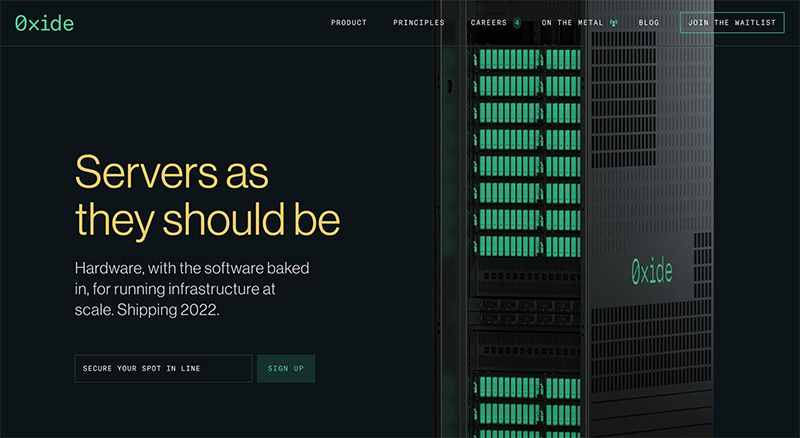The height and width of the screenshot is (438, 800).
Task: Open the Product menu item
Action: (349, 23)
